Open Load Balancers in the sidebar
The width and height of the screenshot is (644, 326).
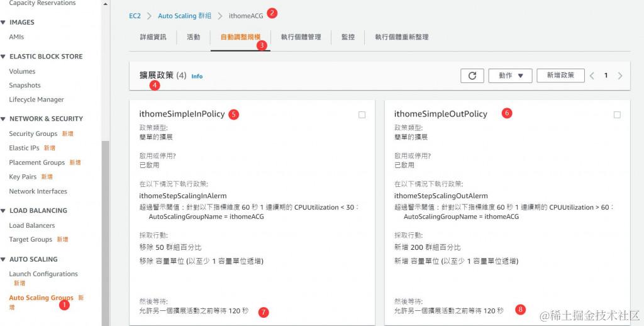point(32,225)
